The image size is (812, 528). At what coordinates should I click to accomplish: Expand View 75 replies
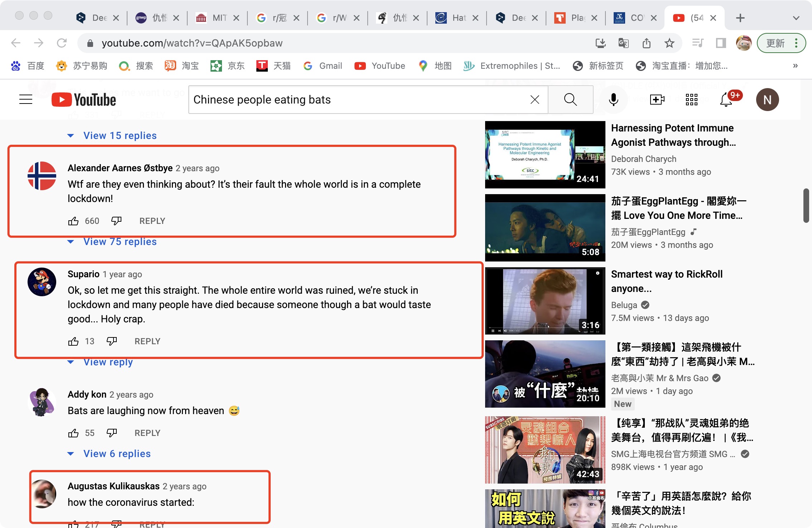tap(120, 242)
